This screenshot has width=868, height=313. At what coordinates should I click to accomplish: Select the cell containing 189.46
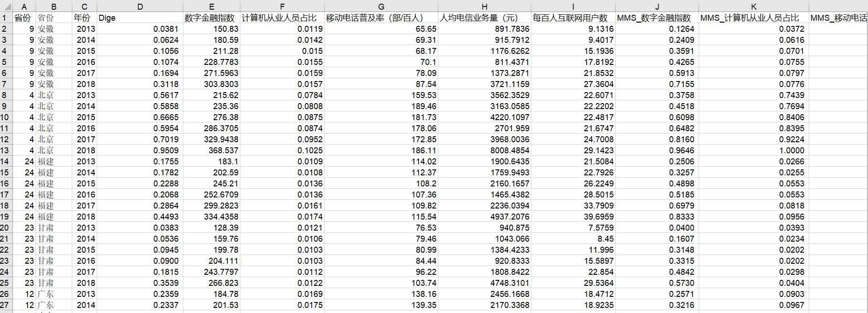click(x=381, y=106)
